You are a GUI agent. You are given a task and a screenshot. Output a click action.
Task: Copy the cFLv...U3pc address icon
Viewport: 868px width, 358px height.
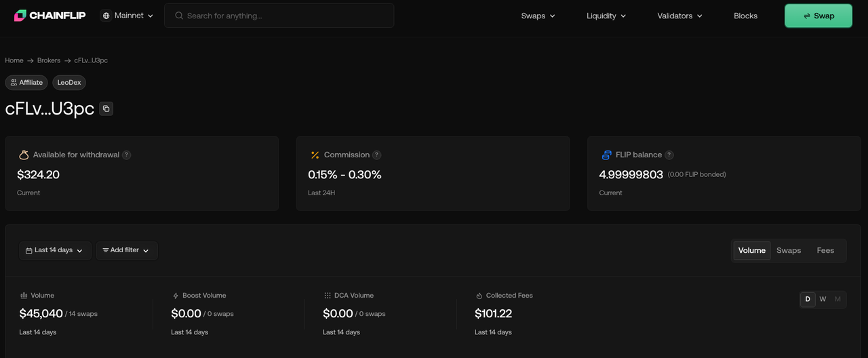[106, 108]
